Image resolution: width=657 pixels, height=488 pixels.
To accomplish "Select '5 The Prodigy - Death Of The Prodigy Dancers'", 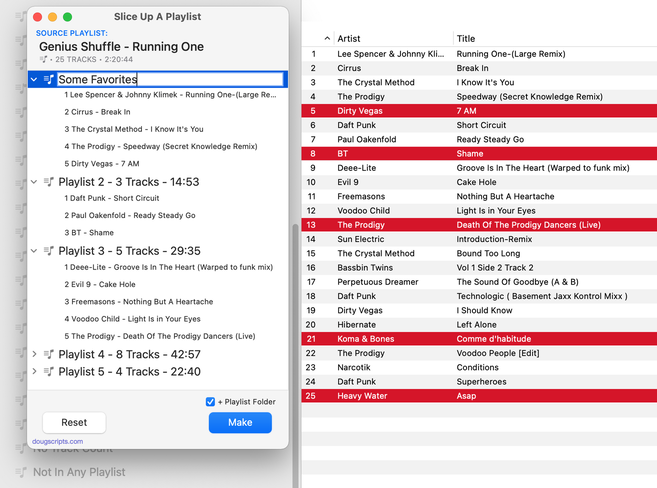I will click(x=158, y=336).
